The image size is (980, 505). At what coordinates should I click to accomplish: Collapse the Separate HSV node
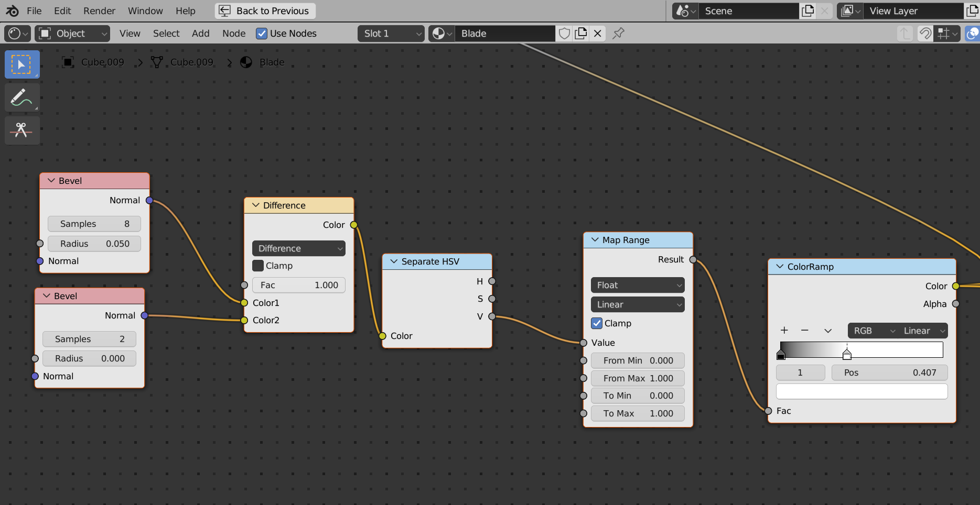click(394, 261)
